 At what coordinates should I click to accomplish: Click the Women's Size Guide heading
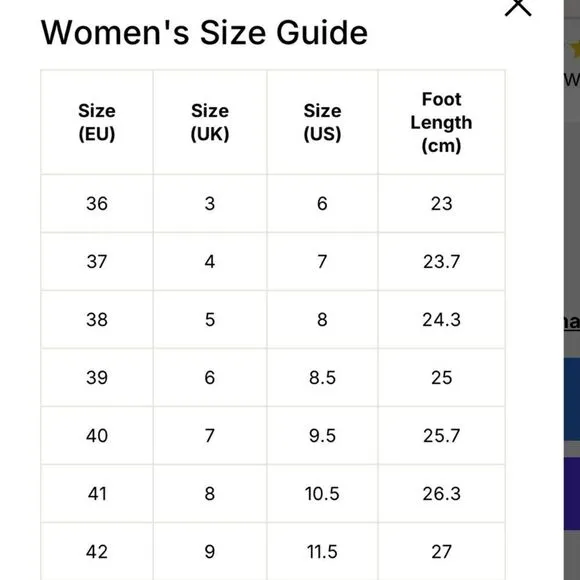[204, 33]
